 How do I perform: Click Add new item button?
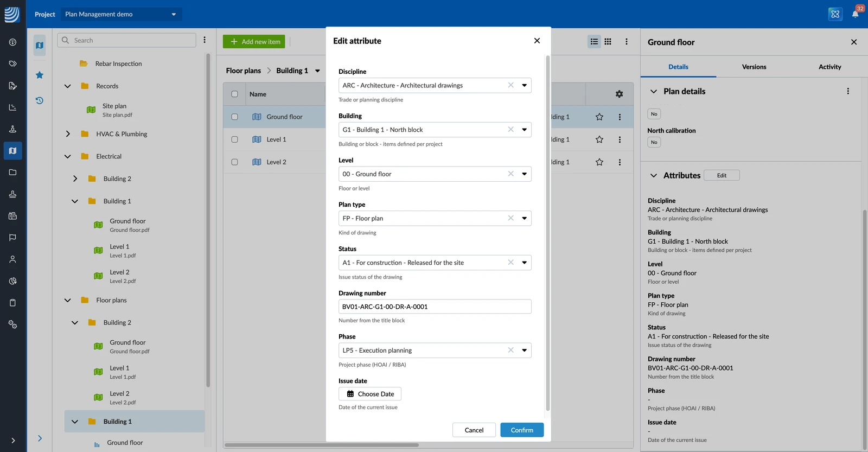pyautogui.click(x=254, y=42)
